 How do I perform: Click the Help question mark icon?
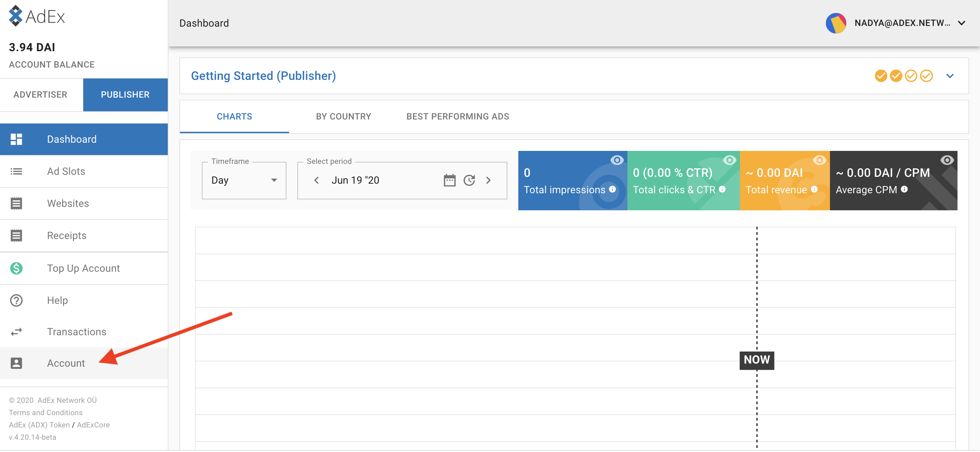(x=16, y=300)
